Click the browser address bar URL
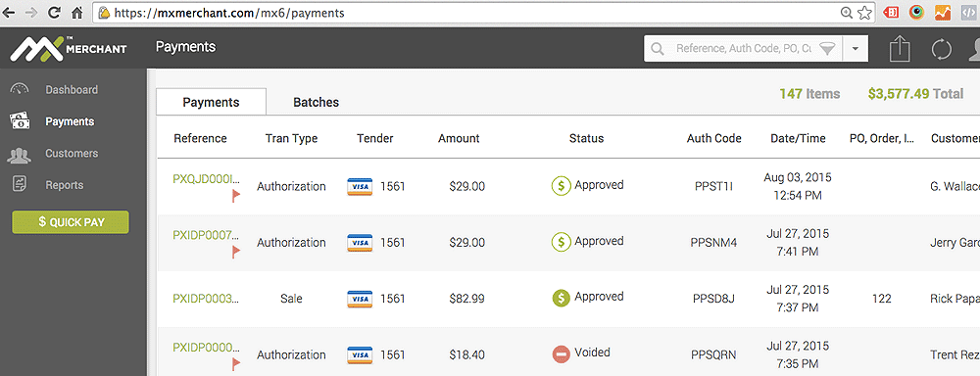Viewport: 980px width, 376px height. (x=228, y=13)
